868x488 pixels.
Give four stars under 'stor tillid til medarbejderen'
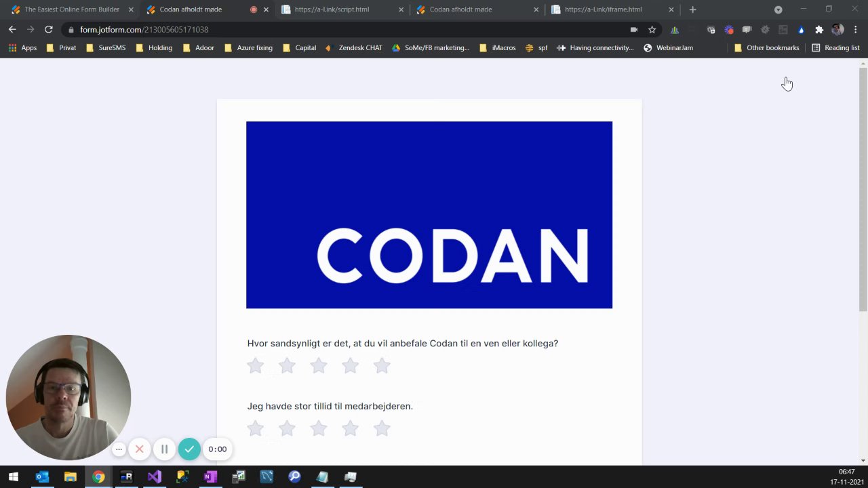(x=350, y=428)
